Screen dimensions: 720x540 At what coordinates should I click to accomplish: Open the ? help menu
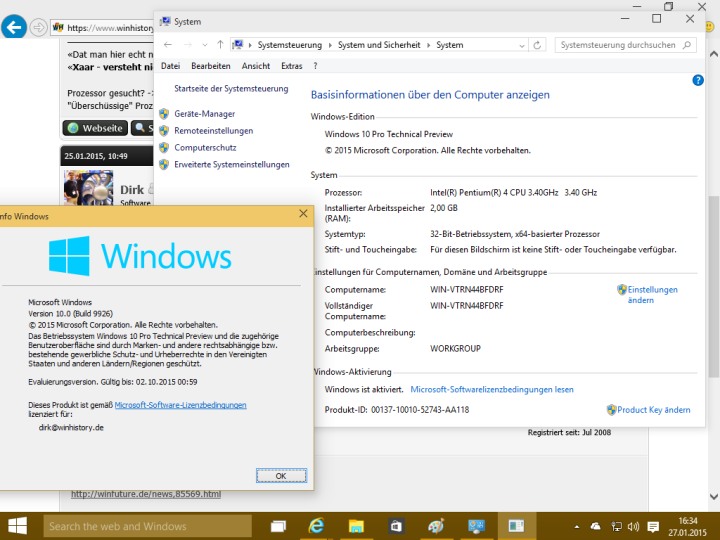tap(315, 66)
